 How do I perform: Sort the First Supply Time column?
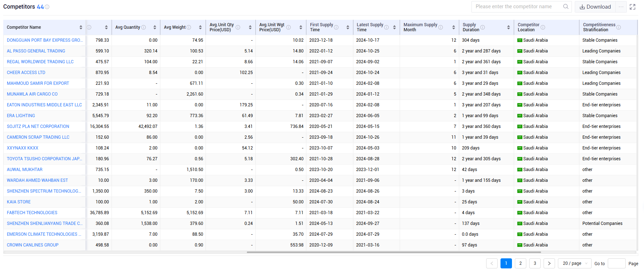coord(348,27)
